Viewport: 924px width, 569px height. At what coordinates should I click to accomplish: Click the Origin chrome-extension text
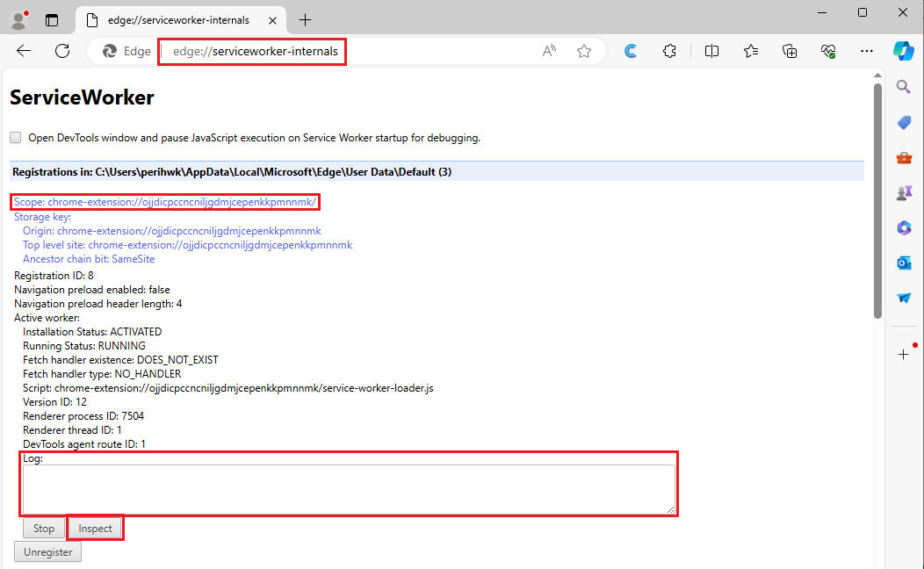tap(172, 231)
